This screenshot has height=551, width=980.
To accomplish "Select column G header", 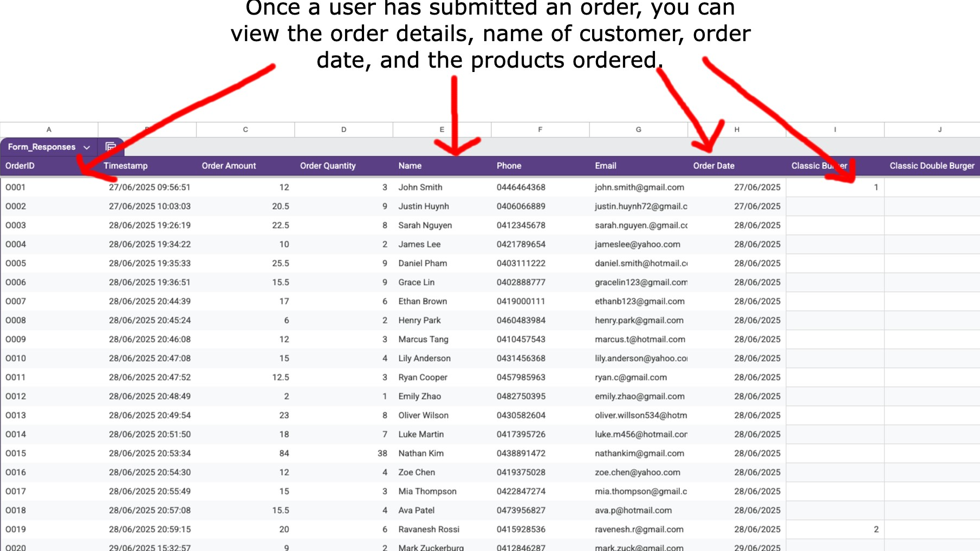I will click(638, 129).
